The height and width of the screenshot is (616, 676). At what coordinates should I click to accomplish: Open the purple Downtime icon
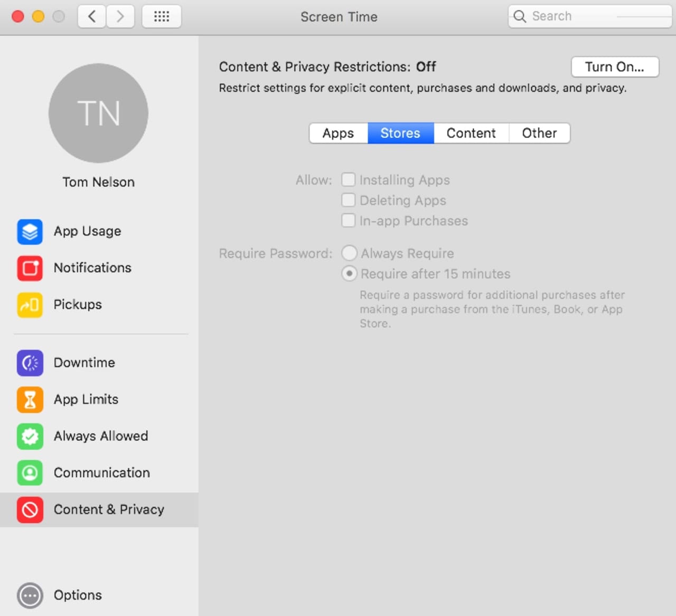click(x=30, y=363)
